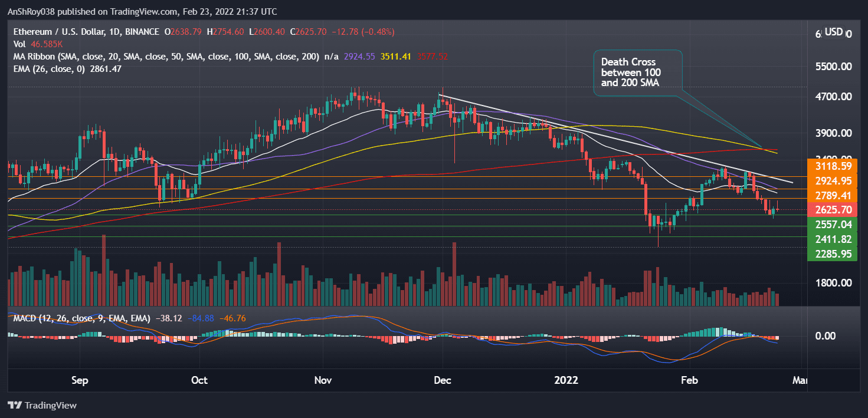Click the 2022 label on the timeline
868x418 pixels.
coord(566,381)
